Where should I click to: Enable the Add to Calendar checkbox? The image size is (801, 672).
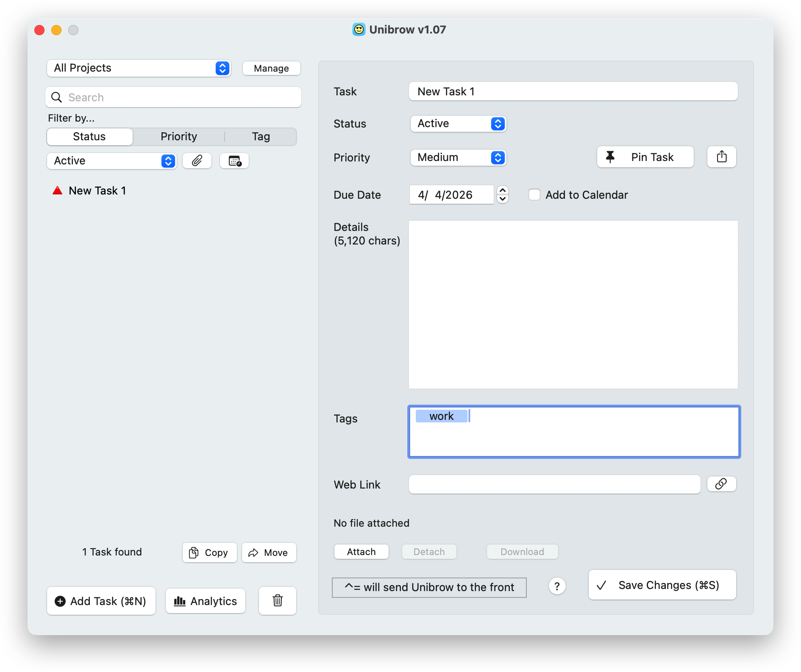pos(534,195)
